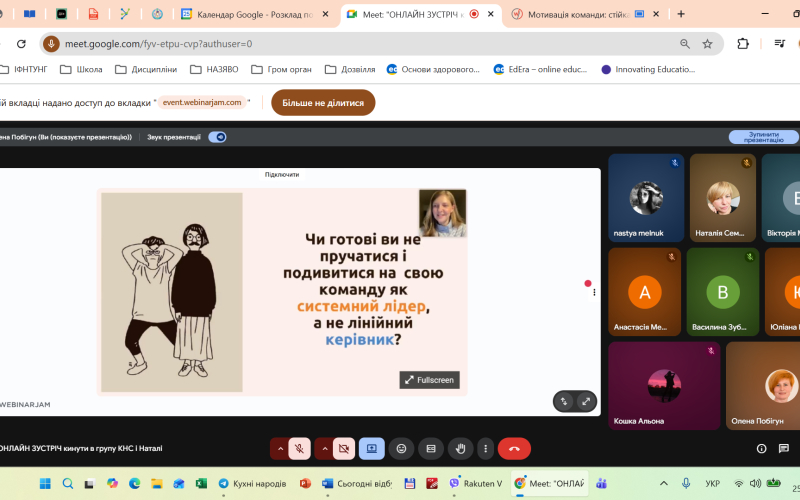Click the present screen icon
The height and width of the screenshot is (500, 800).
click(x=371, y=449)
